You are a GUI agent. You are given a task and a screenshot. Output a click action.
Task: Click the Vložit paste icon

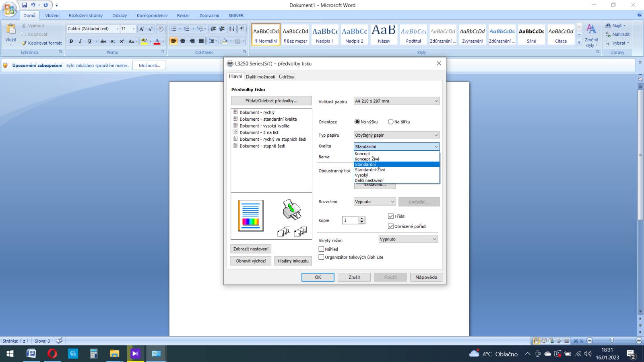click(11, 30)
